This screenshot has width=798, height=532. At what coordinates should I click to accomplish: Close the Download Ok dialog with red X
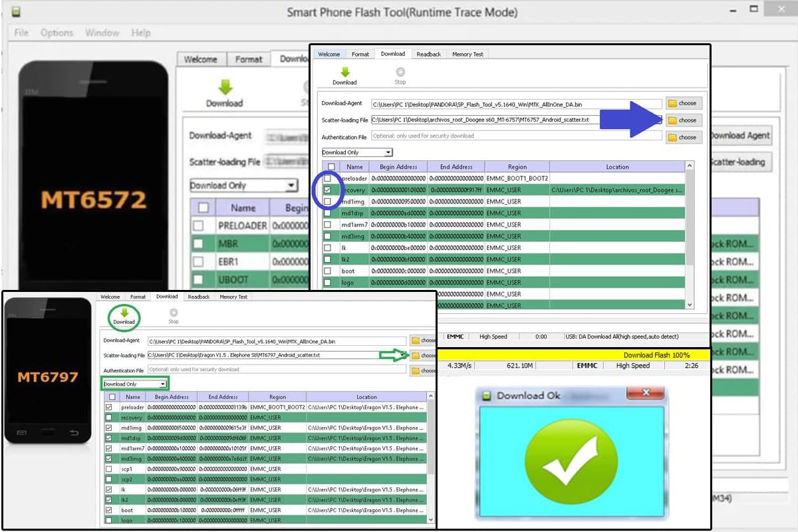pos(644,394)
